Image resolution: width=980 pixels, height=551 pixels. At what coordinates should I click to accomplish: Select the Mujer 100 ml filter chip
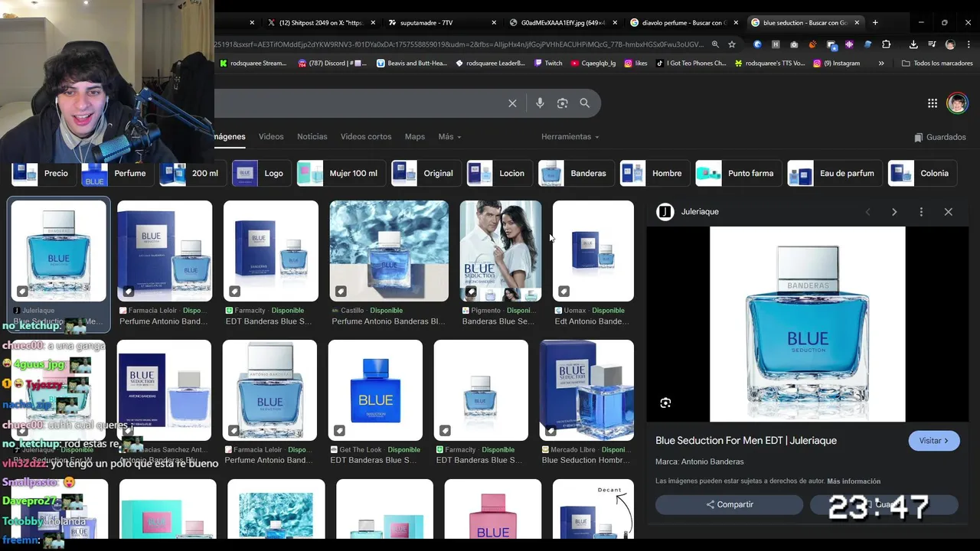point(340,174)
